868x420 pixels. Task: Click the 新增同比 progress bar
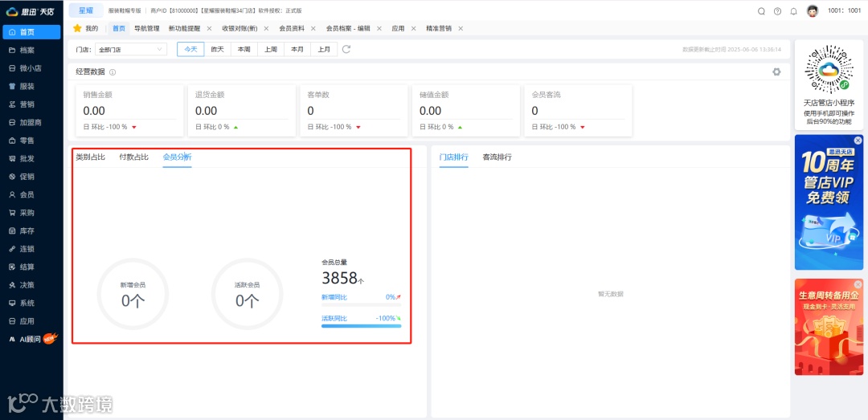point(361,304)
